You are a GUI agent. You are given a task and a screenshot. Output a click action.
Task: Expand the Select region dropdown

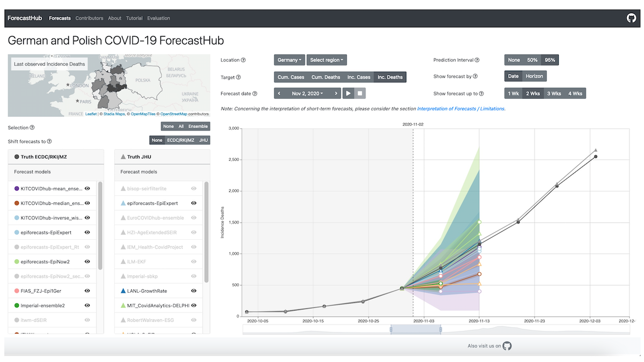327,60
